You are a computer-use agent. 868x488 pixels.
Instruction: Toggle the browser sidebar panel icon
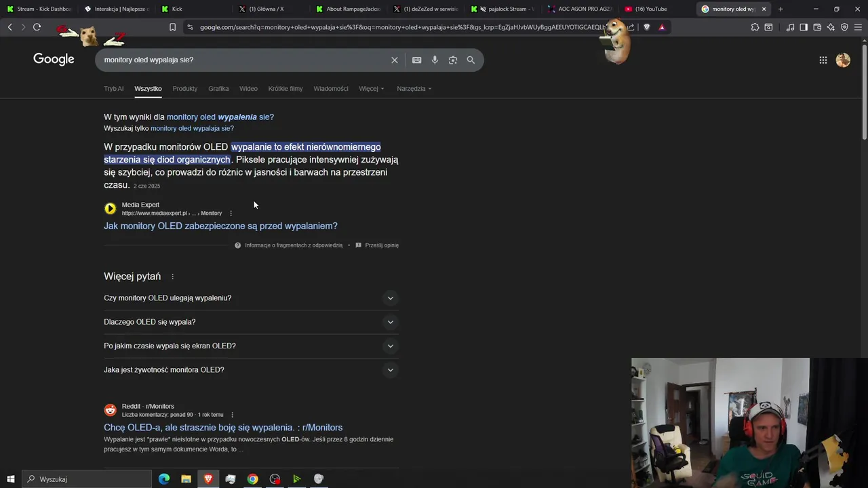pyautogui.click(x=804, y=27)
